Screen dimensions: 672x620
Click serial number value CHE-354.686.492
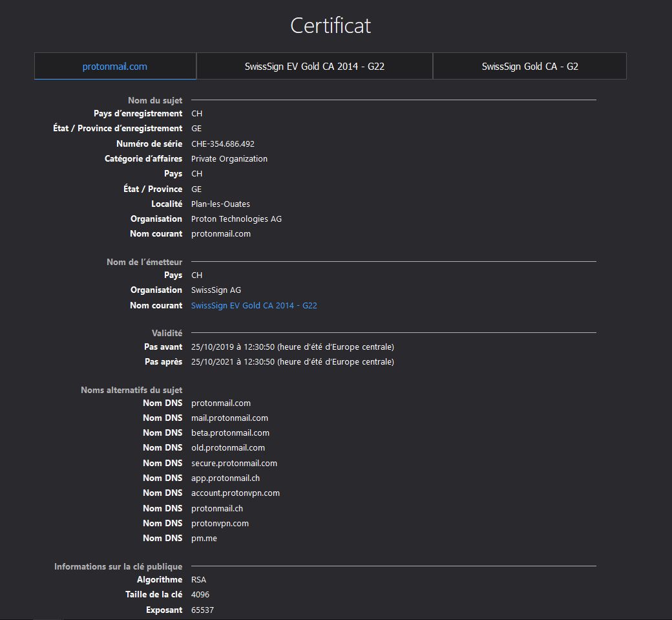tap(223, 144)
